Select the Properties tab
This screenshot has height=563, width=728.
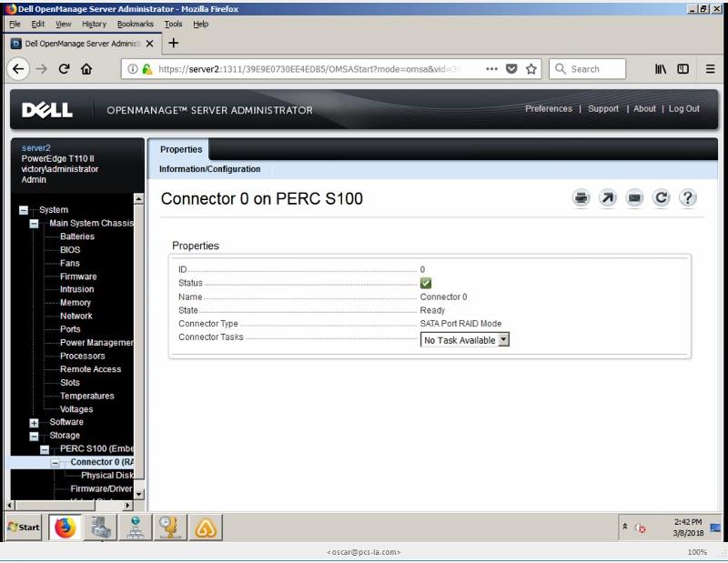[181, 149]
